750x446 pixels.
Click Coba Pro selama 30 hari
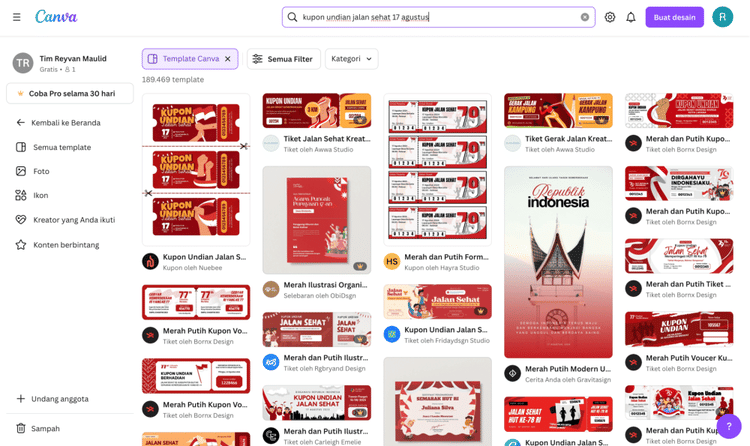click(70, 93)
